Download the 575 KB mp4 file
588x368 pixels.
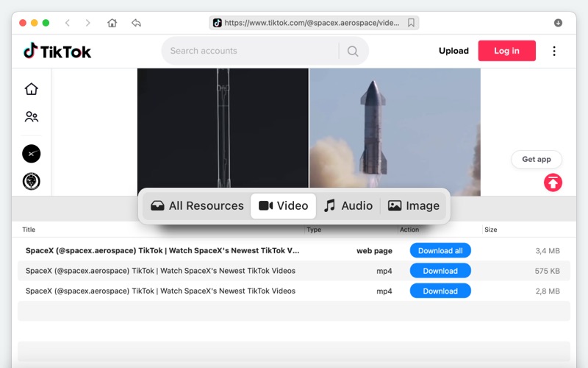(x=440, y=271)
